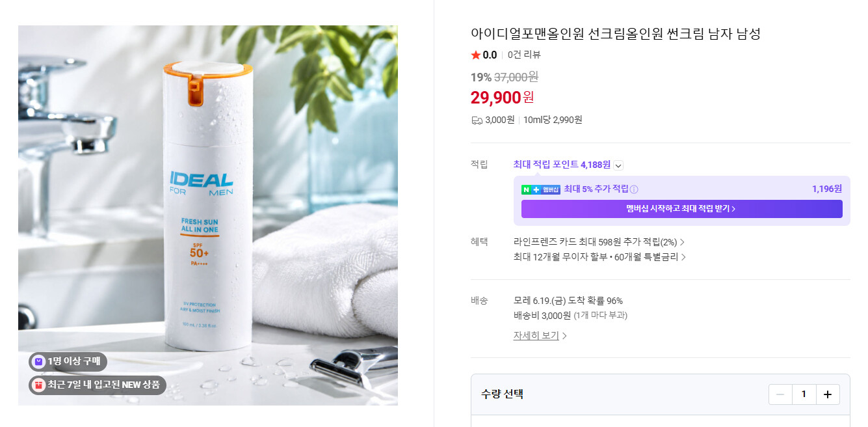Image resolution: width=868 pixels, height=427 pixels.
Task: Decrease quantity with the minus button
Action: click(780, 394)
